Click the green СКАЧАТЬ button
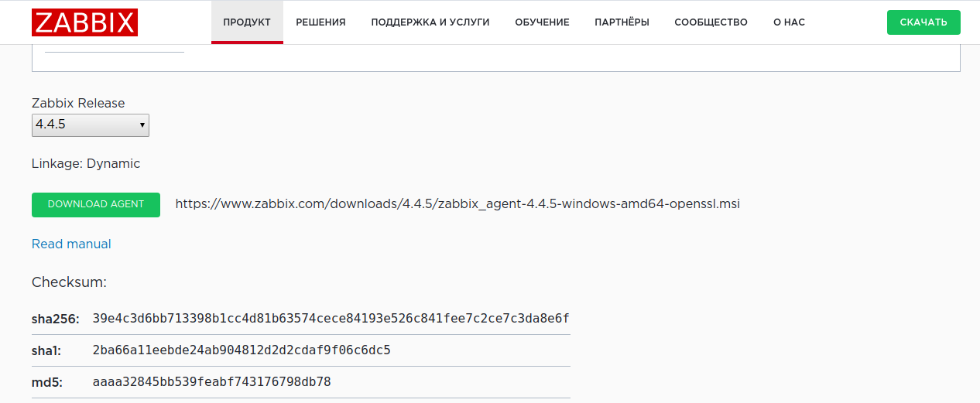Screen dimensions: 980x403 point(923,22)
